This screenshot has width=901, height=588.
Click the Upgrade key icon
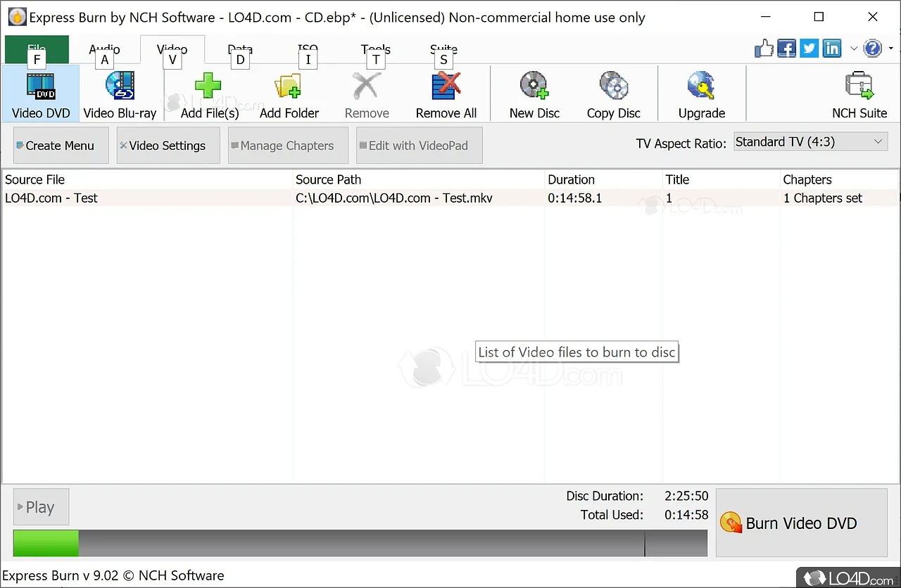(x=701, y=86)
